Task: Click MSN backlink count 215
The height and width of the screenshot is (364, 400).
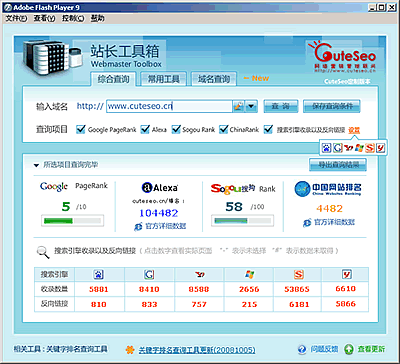Action: click(x=249, y=304)
